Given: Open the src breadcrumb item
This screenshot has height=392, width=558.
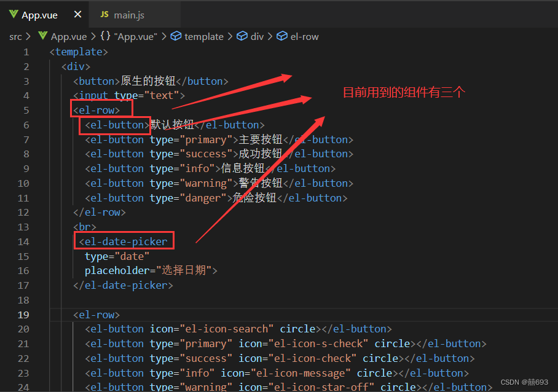Looking at the screenshot, I should point(15,36).
